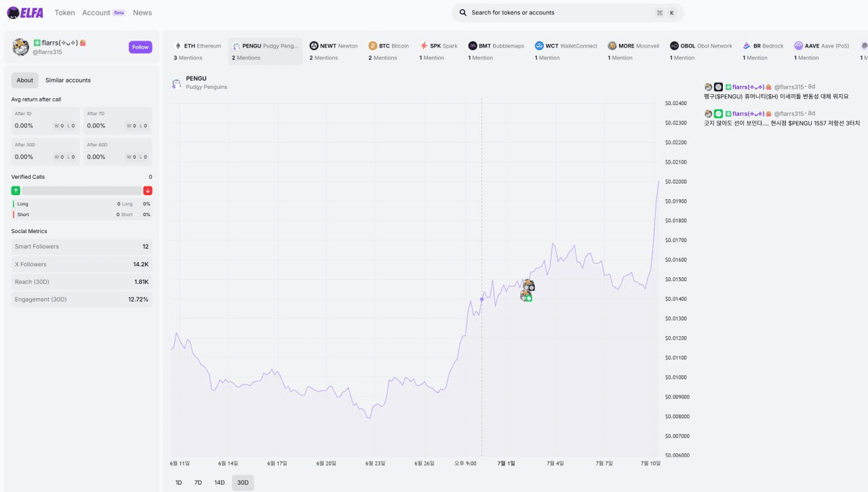
Task: Click the Short calls row
Action: (81, 215)
